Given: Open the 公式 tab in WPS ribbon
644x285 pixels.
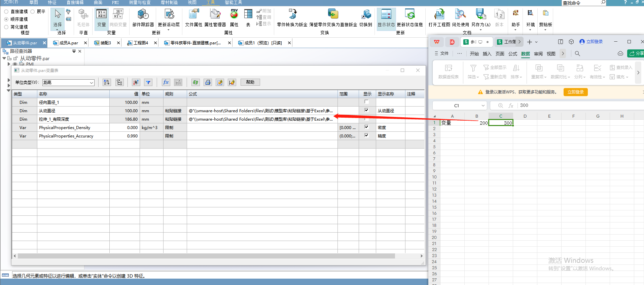Looking at the screenshot, I should click(512, 54).
